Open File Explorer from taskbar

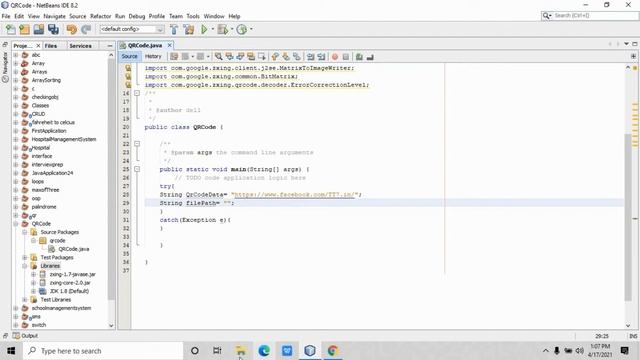(241, 351)
